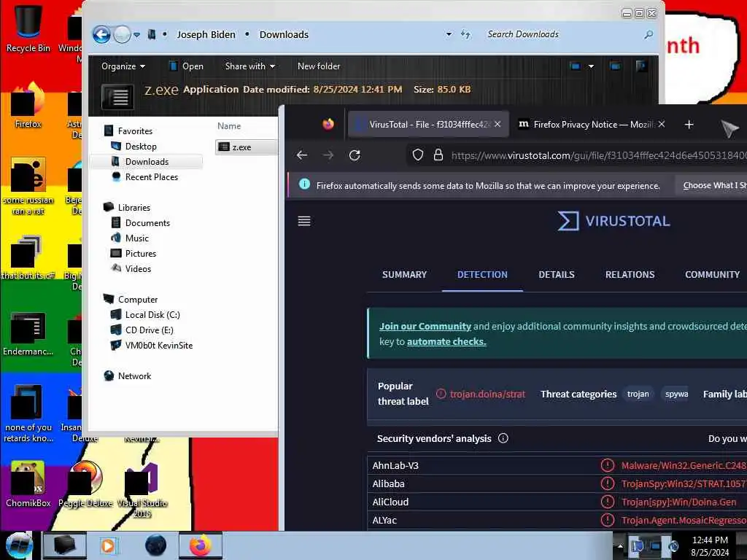
Task: Click the Firefox forward button
Action: (x=328, y=155)
